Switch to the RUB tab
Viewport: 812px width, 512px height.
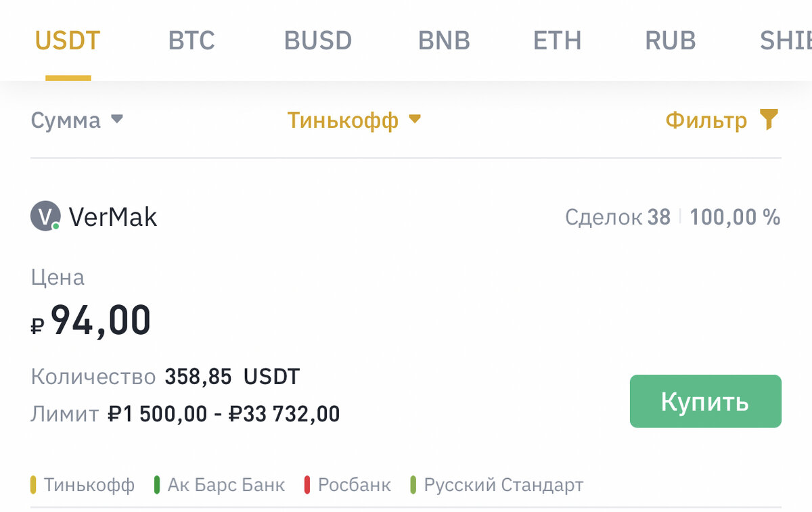click(670, 41)
